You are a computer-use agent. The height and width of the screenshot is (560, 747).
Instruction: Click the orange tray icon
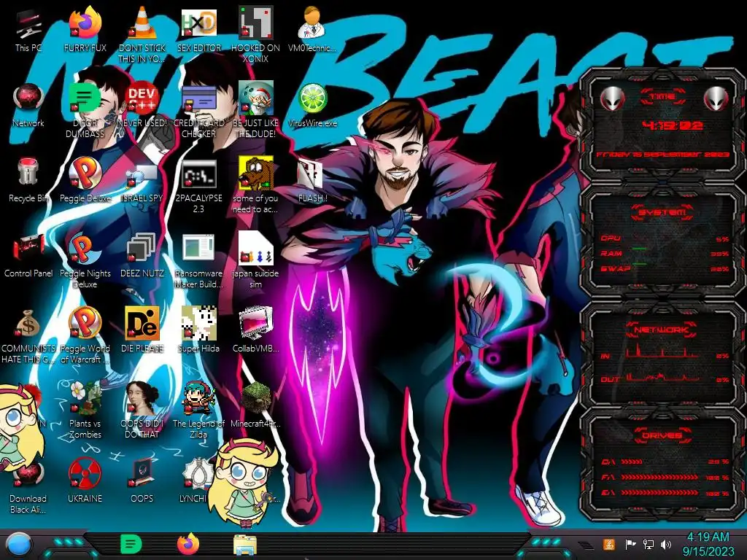click(x=609, y=544)
